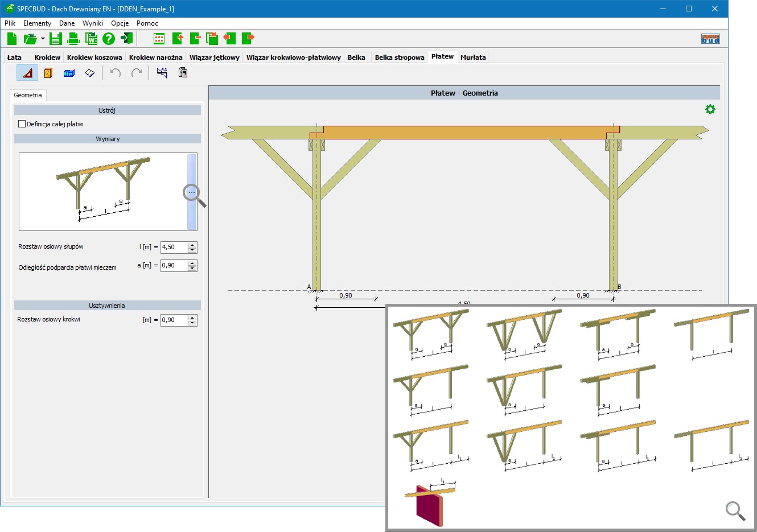The height and width of the screenshot is (532, 757).
Task: Switch to the Murłata tab
Action: click(x=473, y=57)
